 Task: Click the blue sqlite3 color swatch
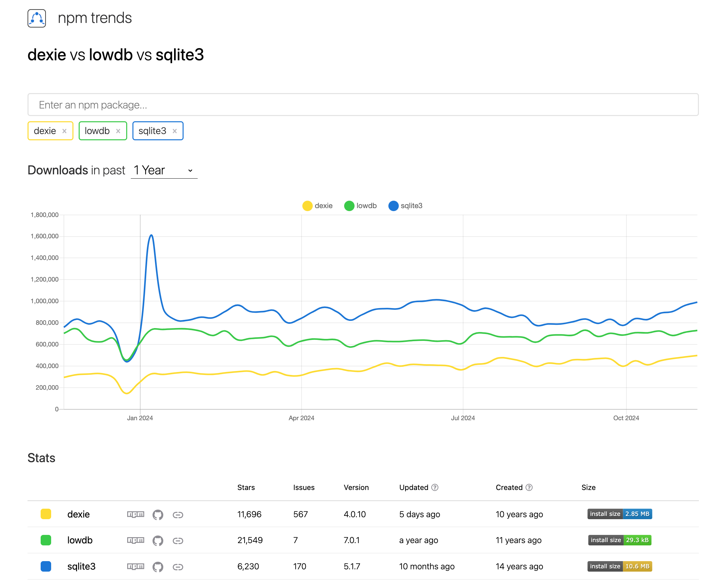(46, 566)
